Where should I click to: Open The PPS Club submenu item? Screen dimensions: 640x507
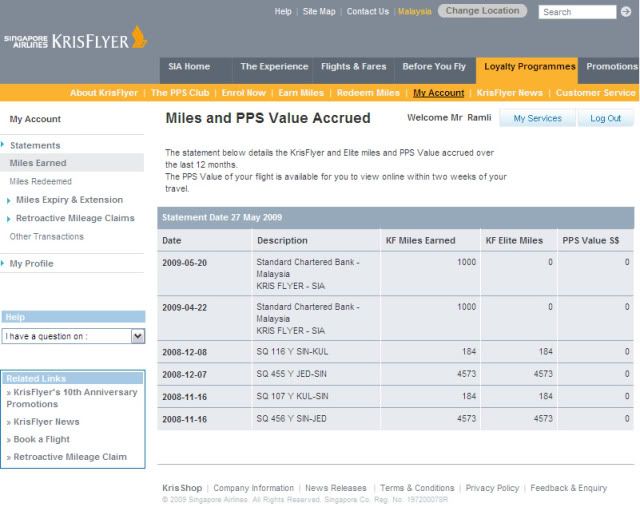(x=180, y=93)
